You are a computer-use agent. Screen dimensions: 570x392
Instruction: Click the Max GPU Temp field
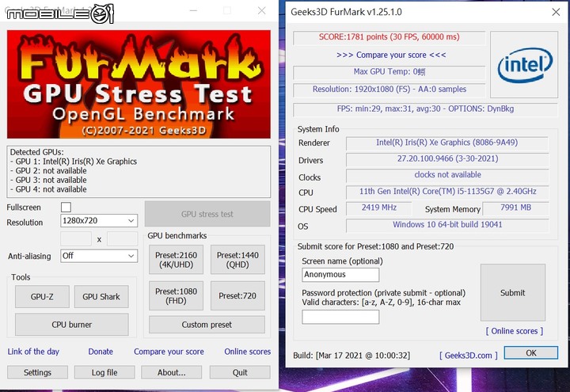point(389,72)
